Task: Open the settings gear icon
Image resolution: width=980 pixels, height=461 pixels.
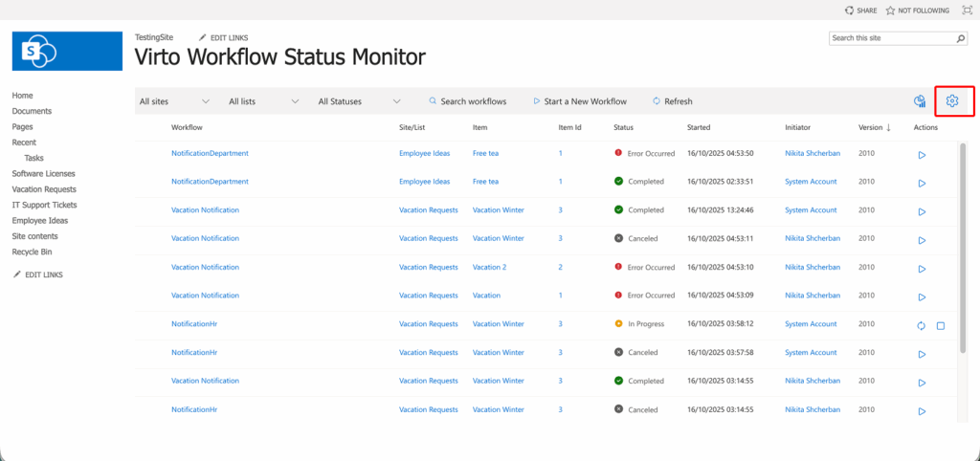Action: pos(952,101)
